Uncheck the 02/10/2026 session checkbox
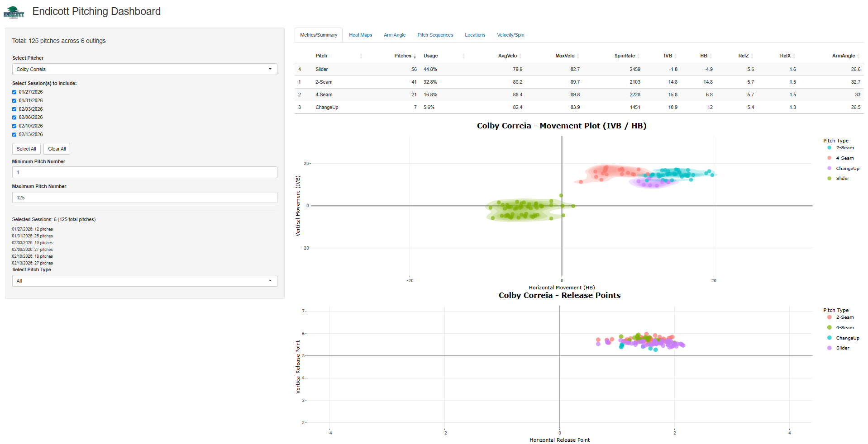This screenshot has width=868, height=444. [x=14, y=126]
